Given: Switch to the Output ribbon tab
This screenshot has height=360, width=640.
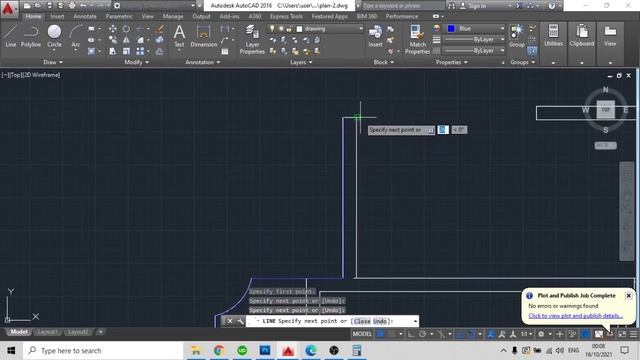Looking at the screenshot, I should point(201,16).
